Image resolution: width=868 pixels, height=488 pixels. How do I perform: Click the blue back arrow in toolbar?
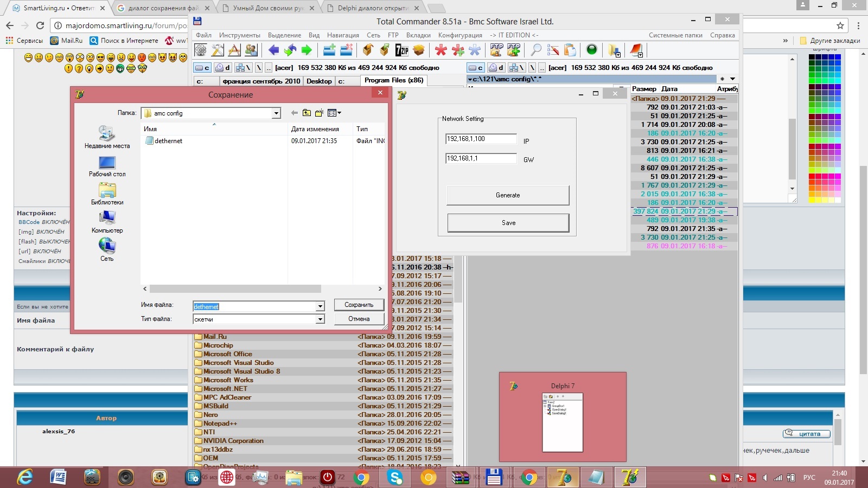click(273, 50)
